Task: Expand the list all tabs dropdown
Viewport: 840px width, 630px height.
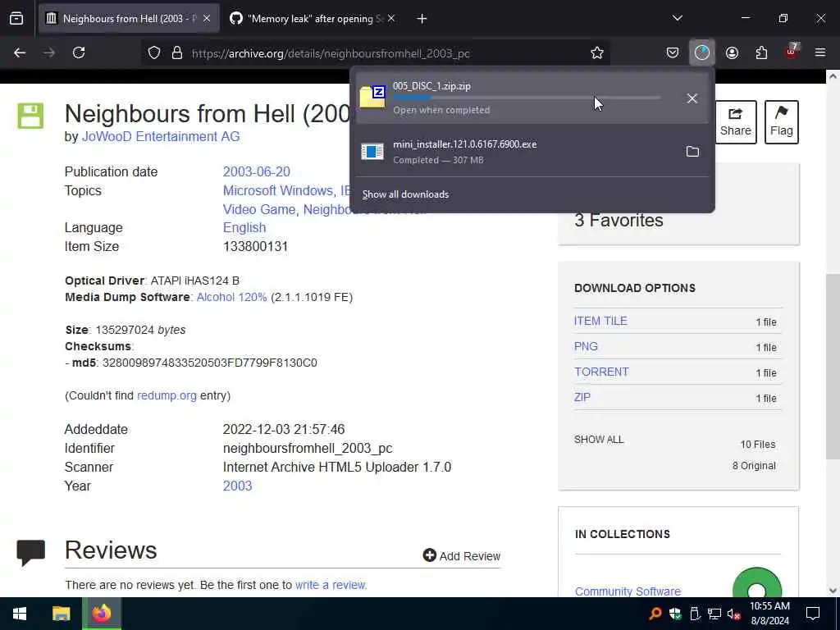Action: coord(677,18)
